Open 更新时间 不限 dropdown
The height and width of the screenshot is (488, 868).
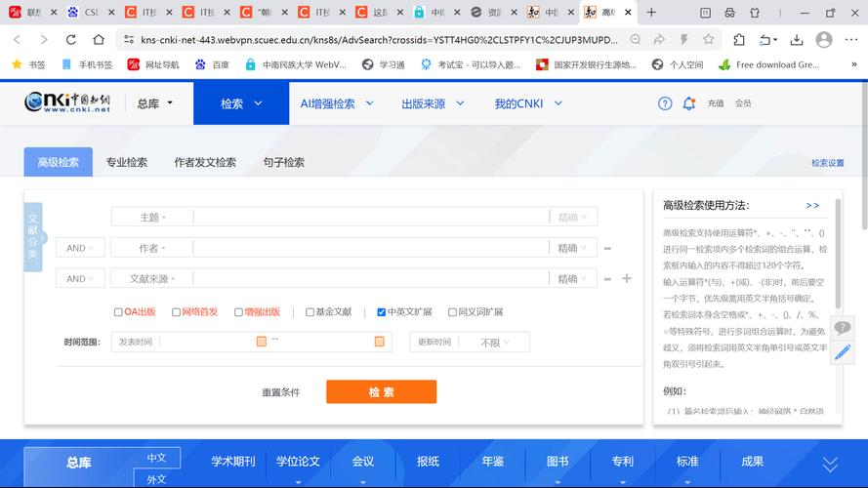tap(494, 343)
